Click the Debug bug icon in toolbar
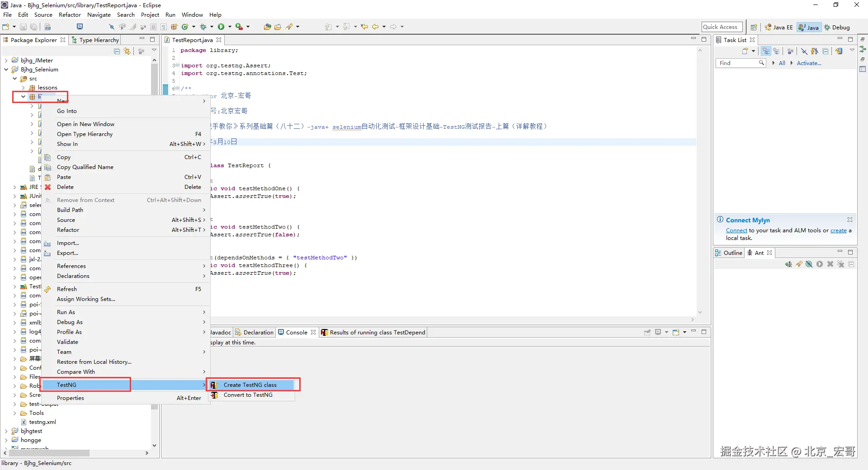This screenshot has height=470, width=868. tap(203, 27)
